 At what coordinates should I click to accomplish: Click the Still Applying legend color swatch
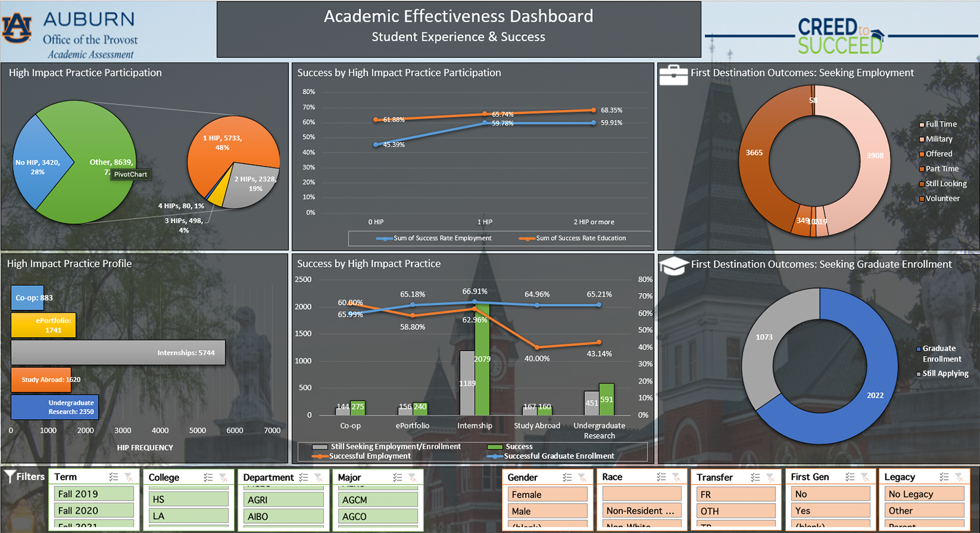point(919,374)
